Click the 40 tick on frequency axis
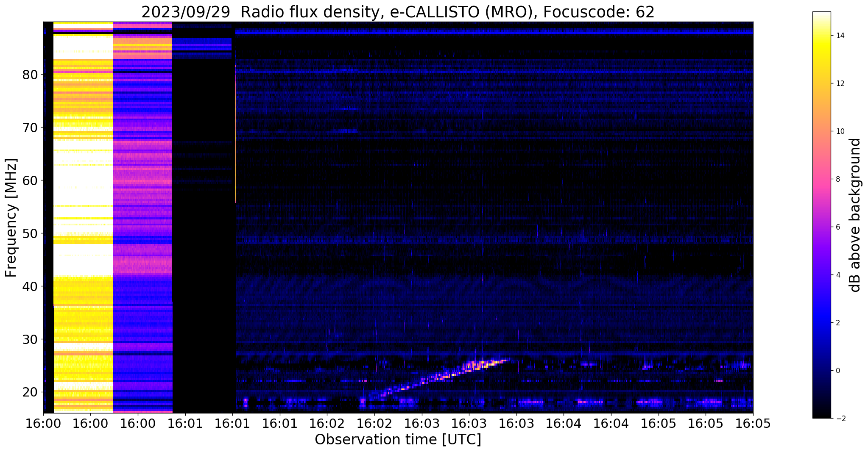 tap(31, 286)
